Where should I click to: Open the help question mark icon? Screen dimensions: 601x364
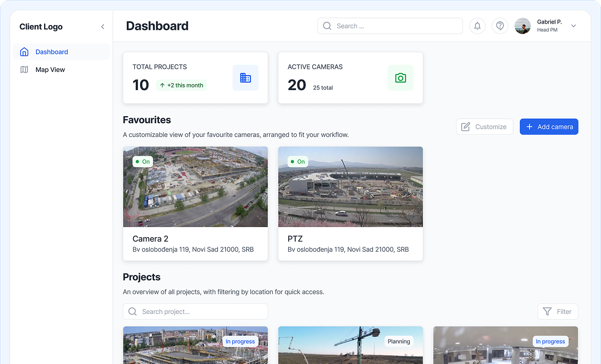pyautogui.click(x=500, y=26)
